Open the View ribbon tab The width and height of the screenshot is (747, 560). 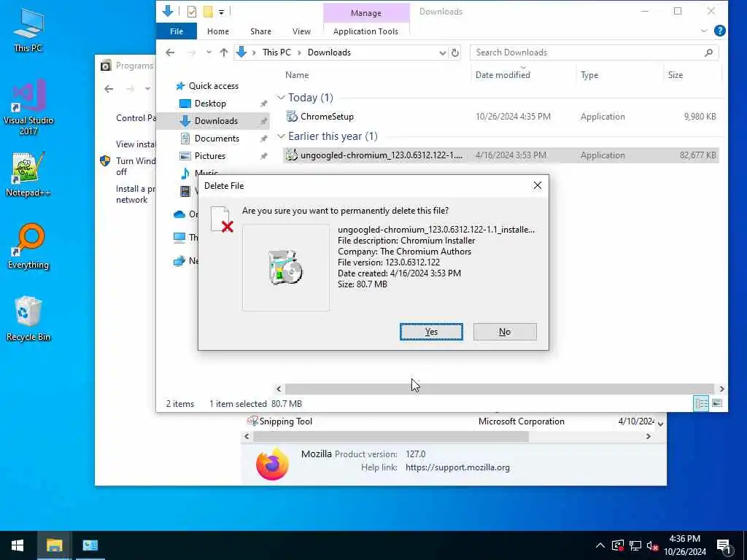301,31
